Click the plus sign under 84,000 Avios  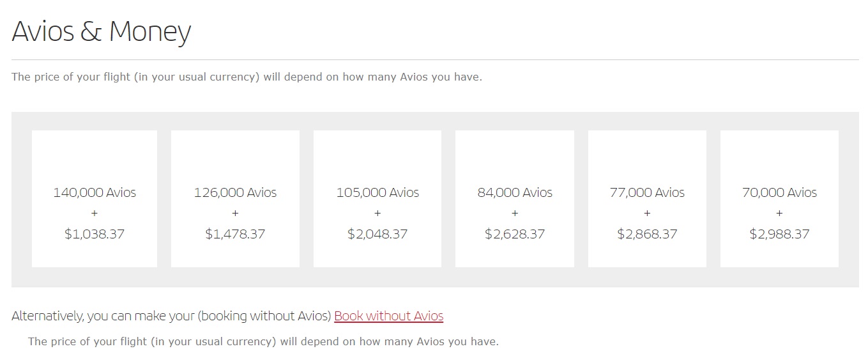pyautogui.click(x=515, y=213)
